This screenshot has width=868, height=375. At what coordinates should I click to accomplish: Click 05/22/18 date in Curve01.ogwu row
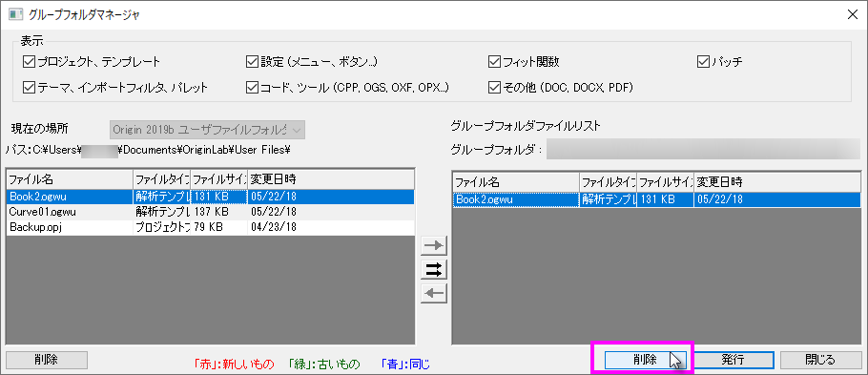(273, 212)
